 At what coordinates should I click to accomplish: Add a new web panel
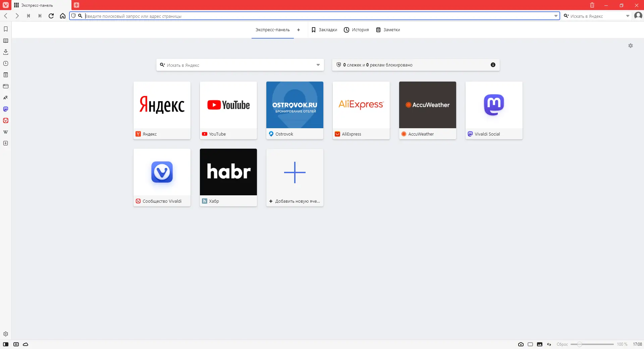click(x=6, y=143)
